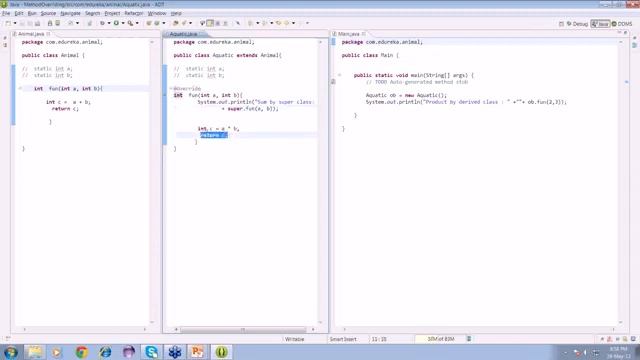Click the External Tools run icon
This screenshot has width=640, height=360.
coord(130,23)
